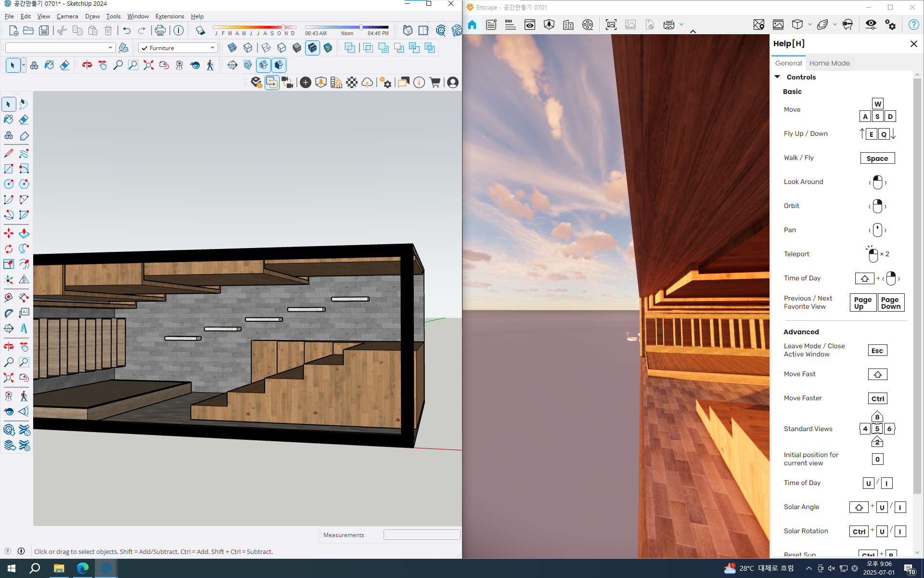924x578 pixels.
Task: Select the Eraser tool in left toolbar
Action: point(24,119)
